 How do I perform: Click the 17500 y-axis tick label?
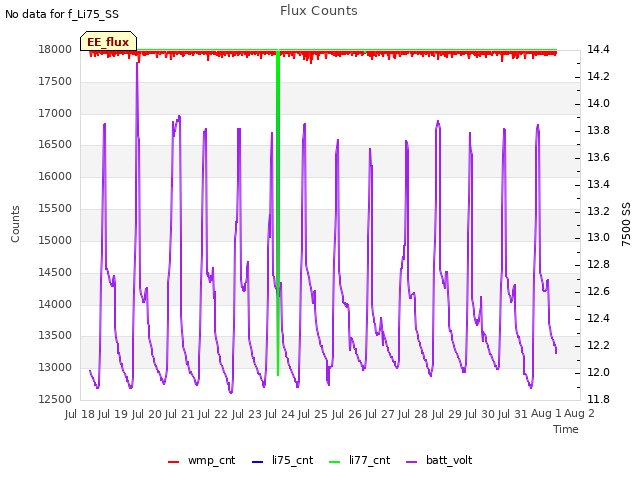pyautogui.click(x=55, y=81)
